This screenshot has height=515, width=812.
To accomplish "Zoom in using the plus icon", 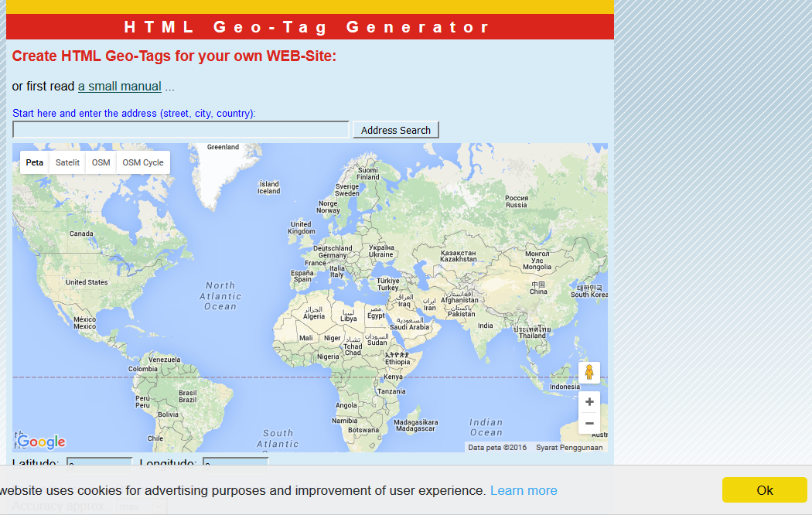I will (x=589, y=401).
